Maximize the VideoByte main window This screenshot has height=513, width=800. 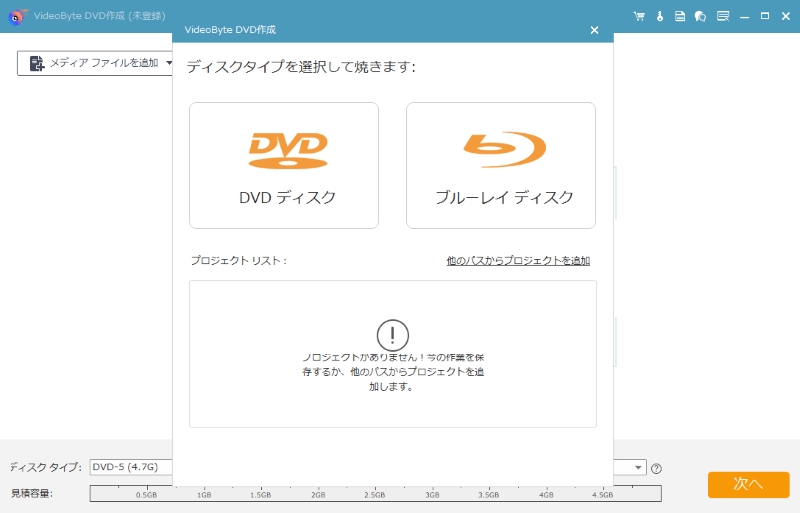point(765,16)
